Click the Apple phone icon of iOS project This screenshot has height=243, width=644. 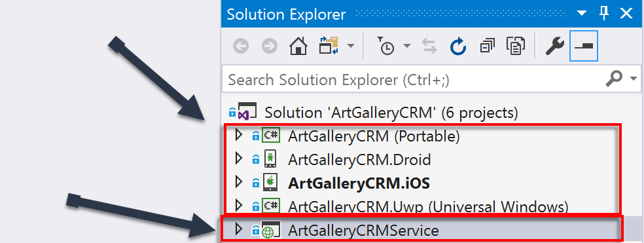(x=270, y=182)
